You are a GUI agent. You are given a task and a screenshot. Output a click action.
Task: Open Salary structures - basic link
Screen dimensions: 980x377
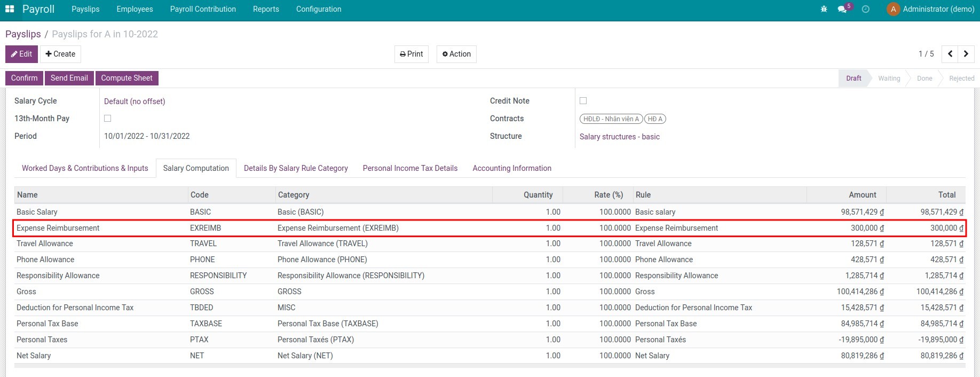point(620,137)
